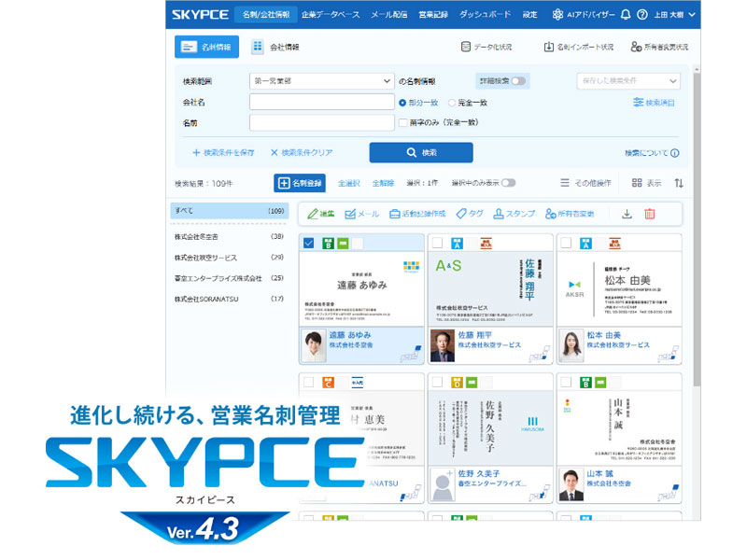Click 所有者変更 icon in card toolbar
Image resolution: width=747 pixels, height=560 pixels.
[x=550, y=214]
